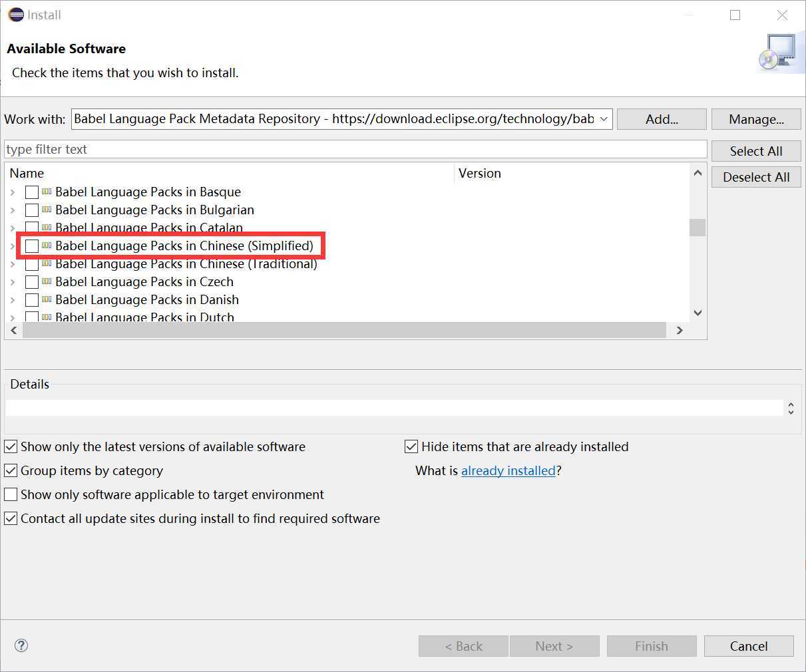Click the category icon beside Basque pack
The image size is (806, 672).
coord(47,192)
